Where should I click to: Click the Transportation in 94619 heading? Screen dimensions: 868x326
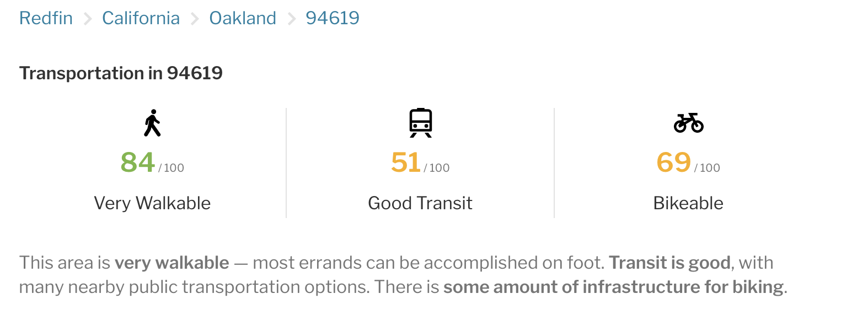121,73
